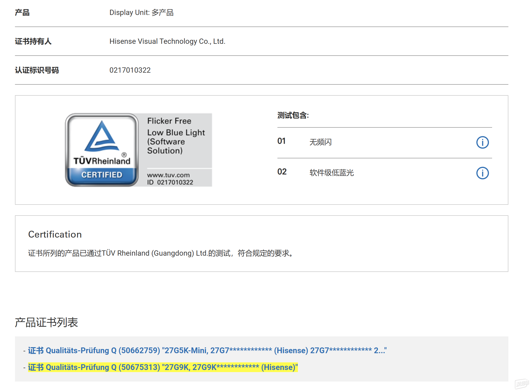
Task: Click the TÜVRheinland certified badge image
Action: click(x=139, y=150)
